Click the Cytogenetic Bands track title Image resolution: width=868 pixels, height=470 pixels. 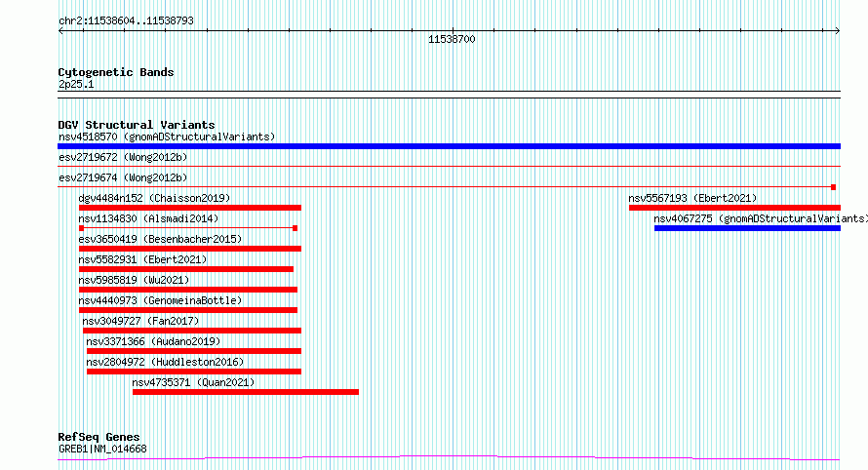[116, 72]
